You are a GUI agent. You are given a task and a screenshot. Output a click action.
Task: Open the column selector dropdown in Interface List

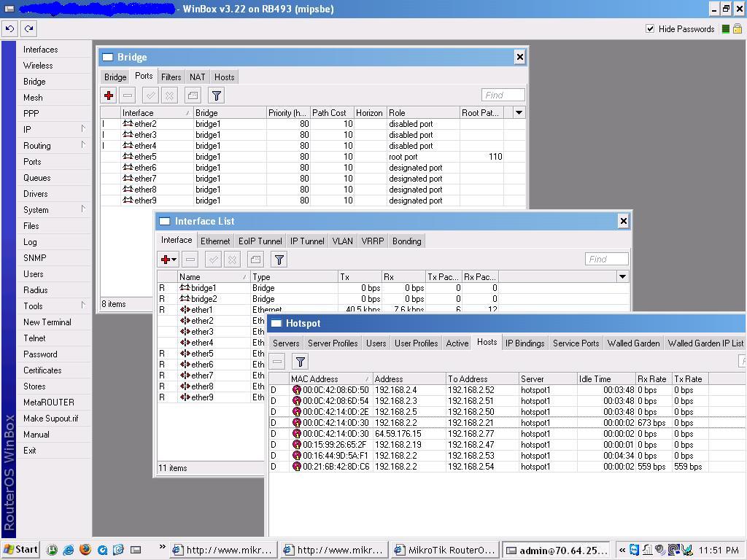click(622, 276)
